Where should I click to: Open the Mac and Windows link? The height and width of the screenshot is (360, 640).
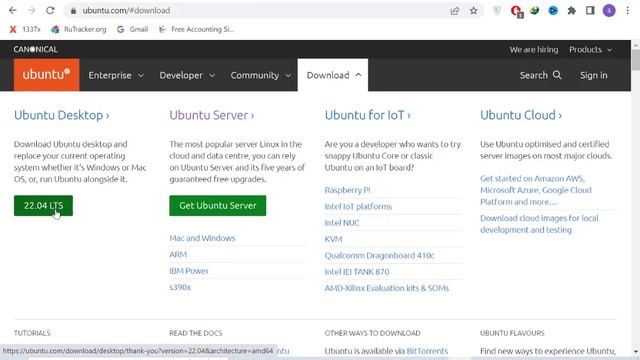(x=202, y=238)
